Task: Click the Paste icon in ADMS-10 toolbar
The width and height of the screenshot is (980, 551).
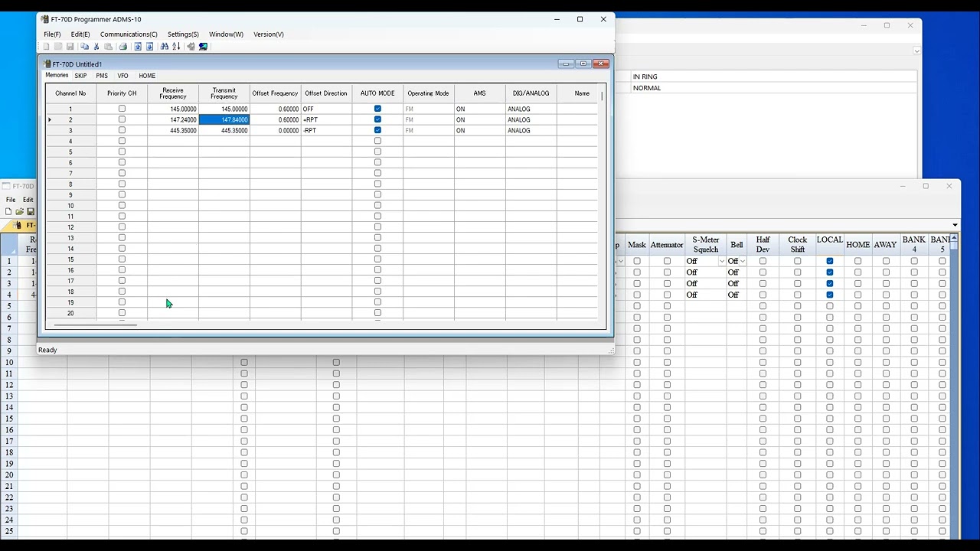Action: coord(108,47)
